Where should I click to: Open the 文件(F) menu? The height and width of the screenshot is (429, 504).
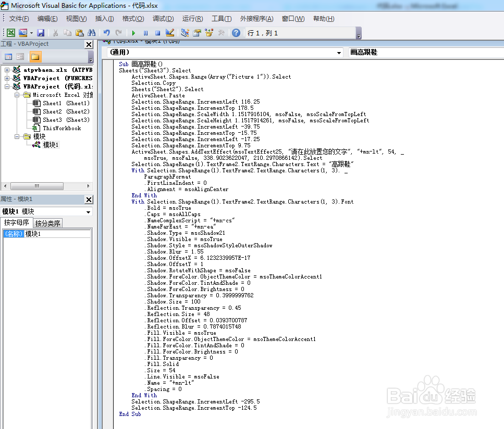(19, 19)
